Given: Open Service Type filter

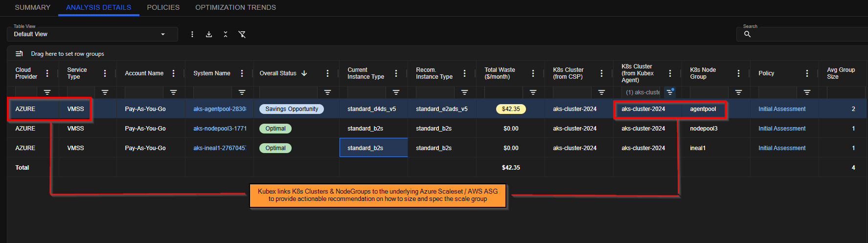Looking at the screenshot, I should point(105,92).
